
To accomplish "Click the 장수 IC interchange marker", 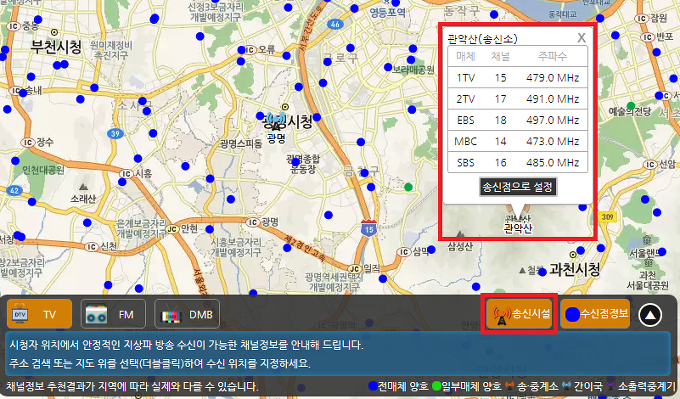I will [x=27, y=142].
